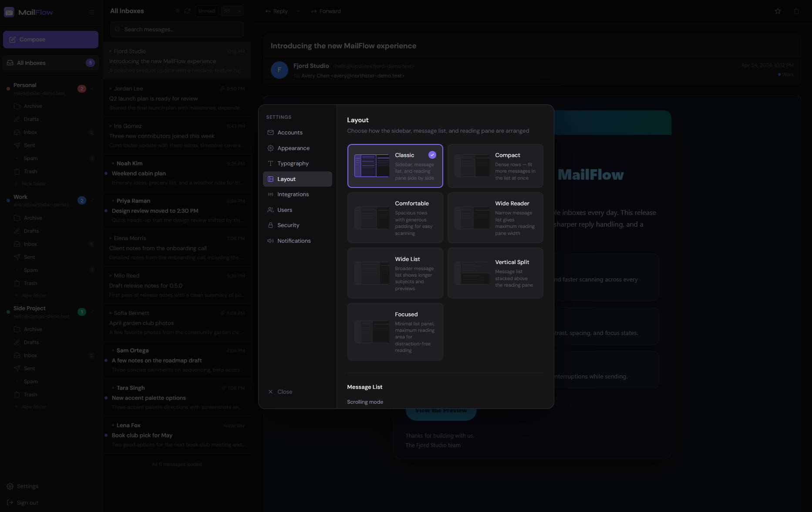
Task: Collapse the Personal account section
Action: pos(92,89)
